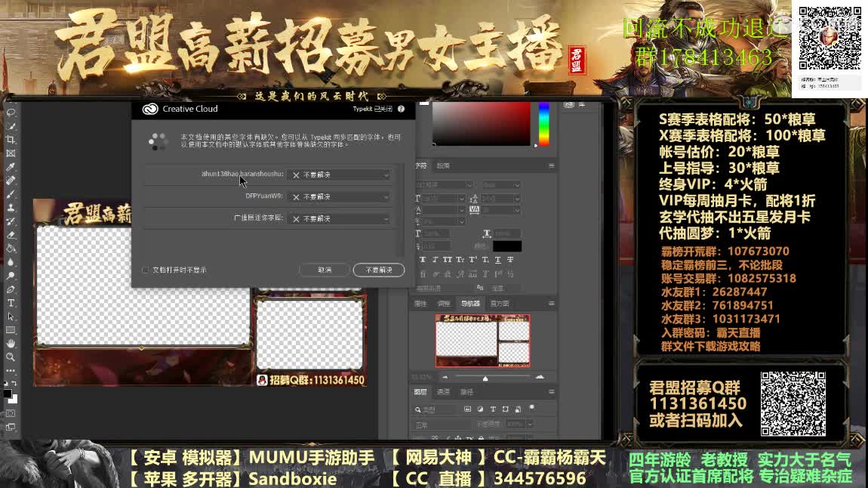Open the Libraries panel cloud icon
This screenshot has width=868, height=488.
tap(568, 105)
